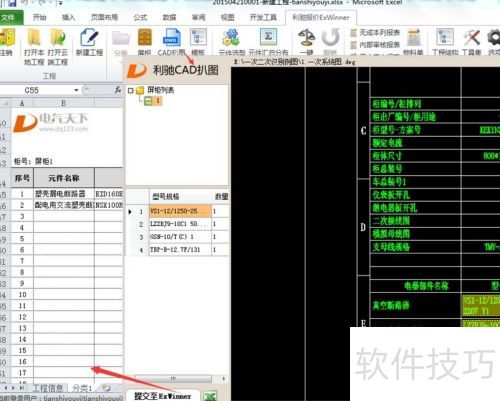Viewport: 500px width, 401px height.
Task: Click cell containing 塑壳漏电断路器
Action: [x=64, y=194]
